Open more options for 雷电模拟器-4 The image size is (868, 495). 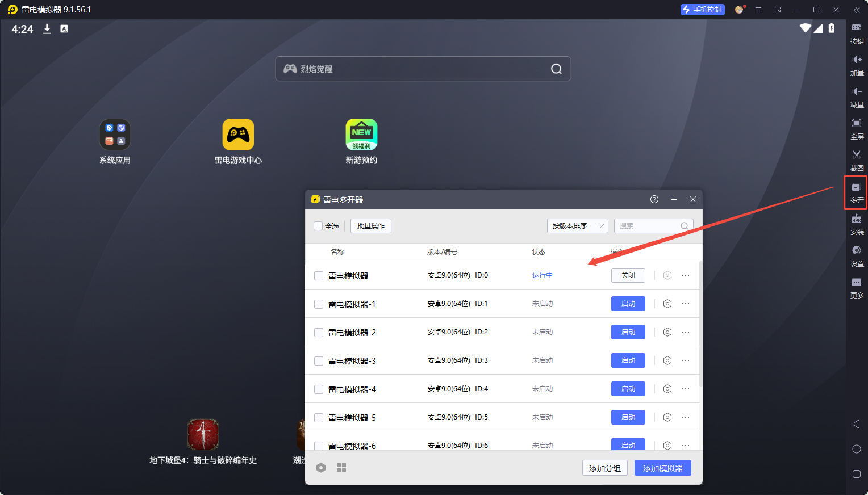click(x=686, y=389)
